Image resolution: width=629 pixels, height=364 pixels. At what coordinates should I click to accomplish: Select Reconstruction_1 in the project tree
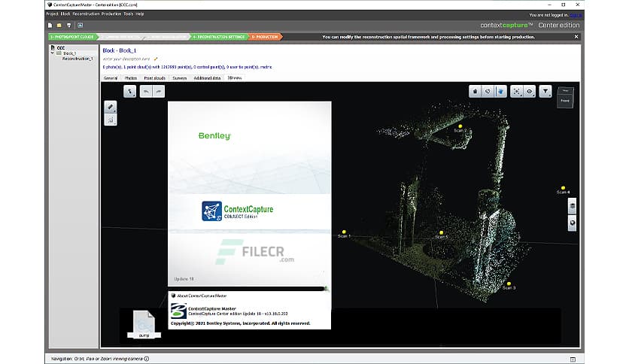(77, 59)
